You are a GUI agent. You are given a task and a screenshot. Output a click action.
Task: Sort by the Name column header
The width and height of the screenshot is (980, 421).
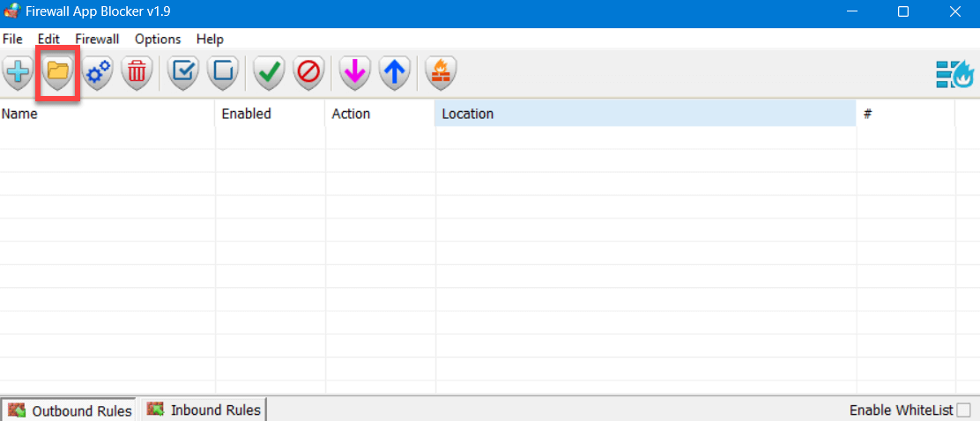[108, 114]
